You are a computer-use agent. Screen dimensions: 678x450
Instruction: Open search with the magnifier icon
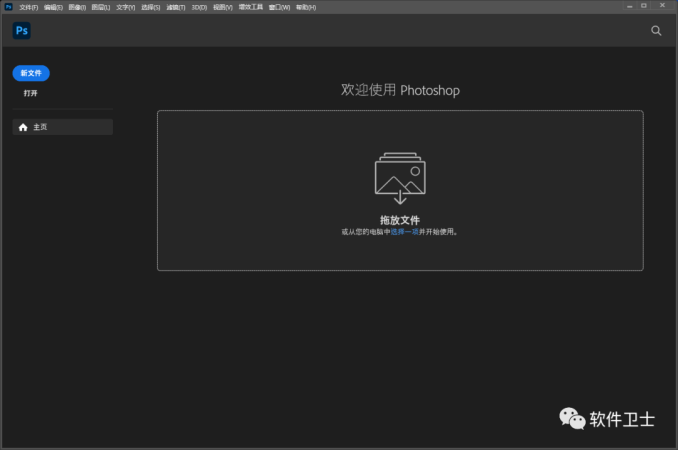coord(656,31)
